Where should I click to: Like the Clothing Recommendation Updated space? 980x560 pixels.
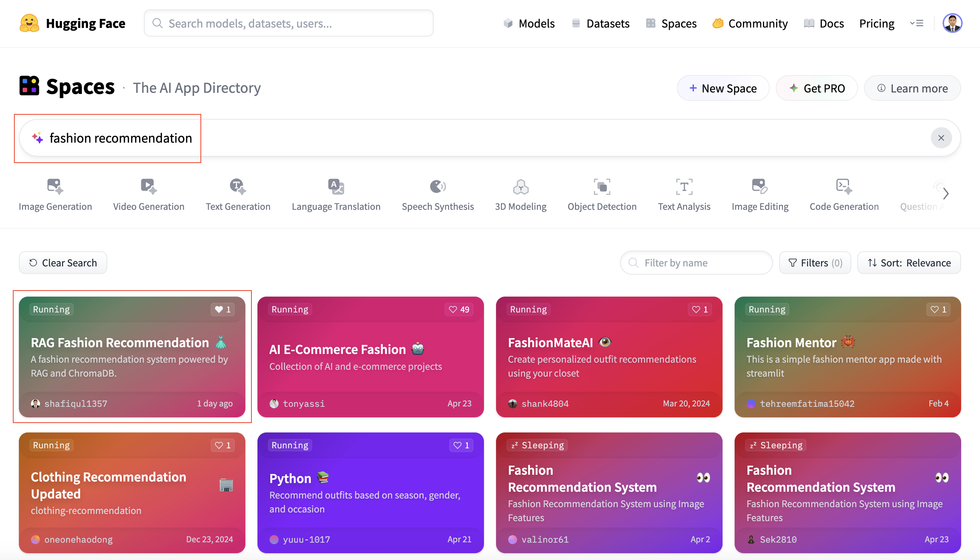point(223,445)
